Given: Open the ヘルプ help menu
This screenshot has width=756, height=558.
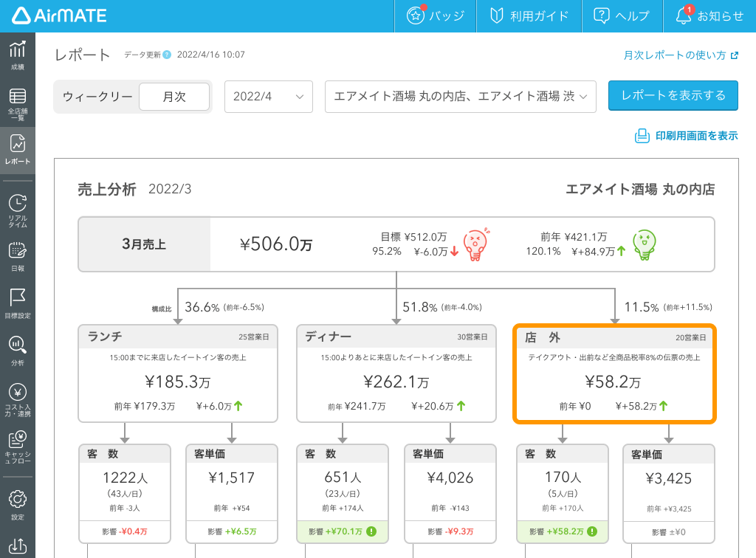Looking at the screenshot, I should tap(622, 16).
